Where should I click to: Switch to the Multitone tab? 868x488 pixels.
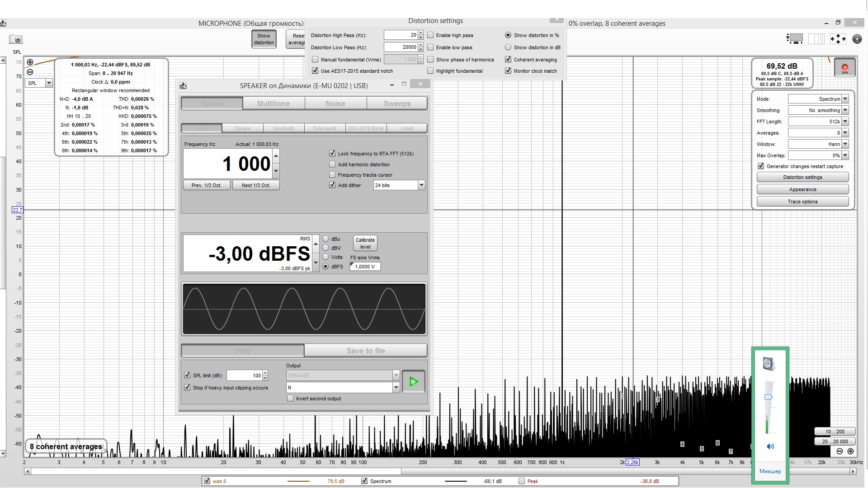274,103
